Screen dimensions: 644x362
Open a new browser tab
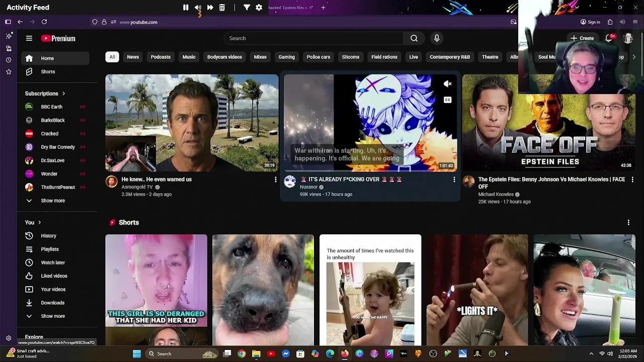(323, 8)
